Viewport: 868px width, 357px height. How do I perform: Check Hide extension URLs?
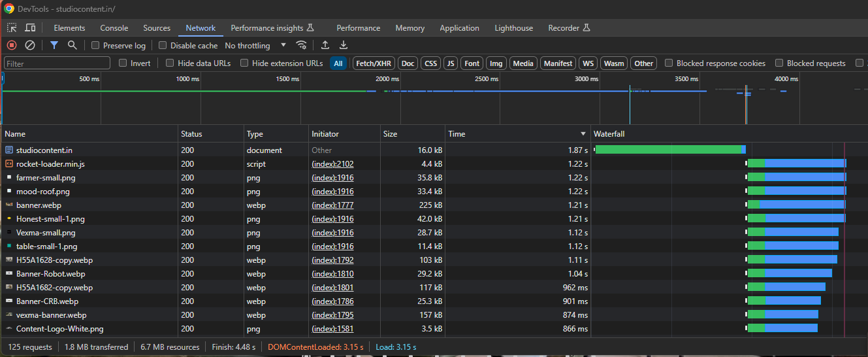point(244,63)
